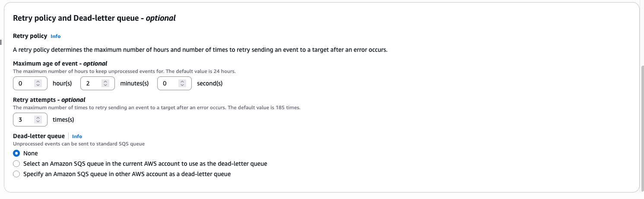
Task: Click into the second(s) input box
Action: pos(168,83)
